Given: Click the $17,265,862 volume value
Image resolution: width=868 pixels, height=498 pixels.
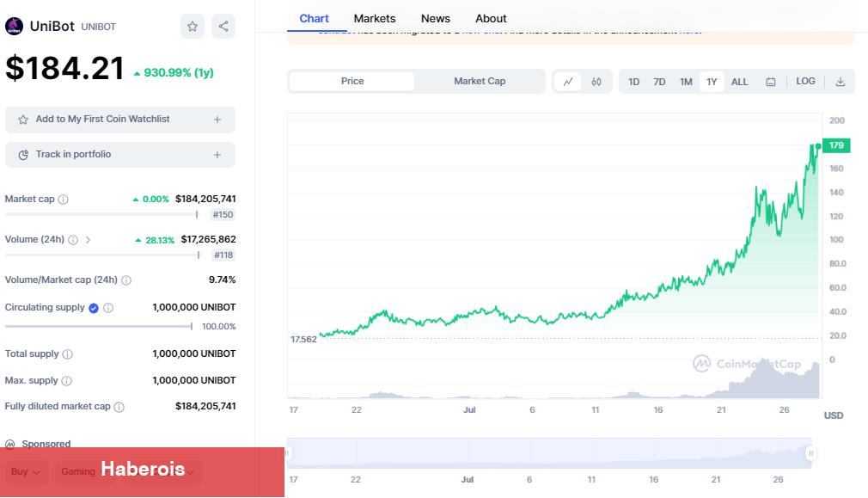Looking at the screenshot, I should (x=208, y=239).
